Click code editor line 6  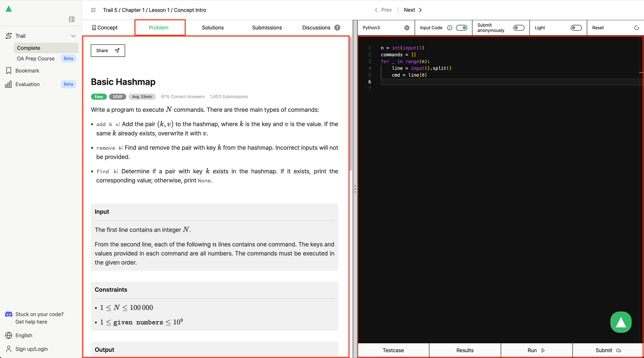511,82
